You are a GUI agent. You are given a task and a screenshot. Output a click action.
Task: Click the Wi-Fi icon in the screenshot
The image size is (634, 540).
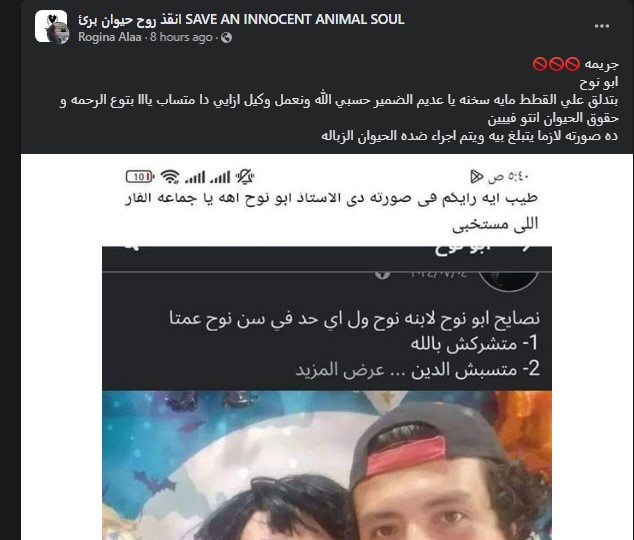coord(170,177)
